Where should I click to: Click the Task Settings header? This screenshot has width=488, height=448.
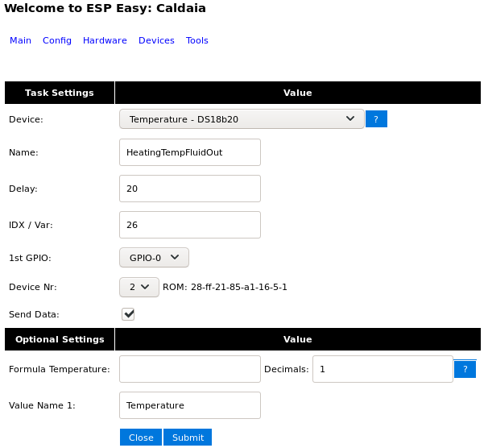coord(60,93)
